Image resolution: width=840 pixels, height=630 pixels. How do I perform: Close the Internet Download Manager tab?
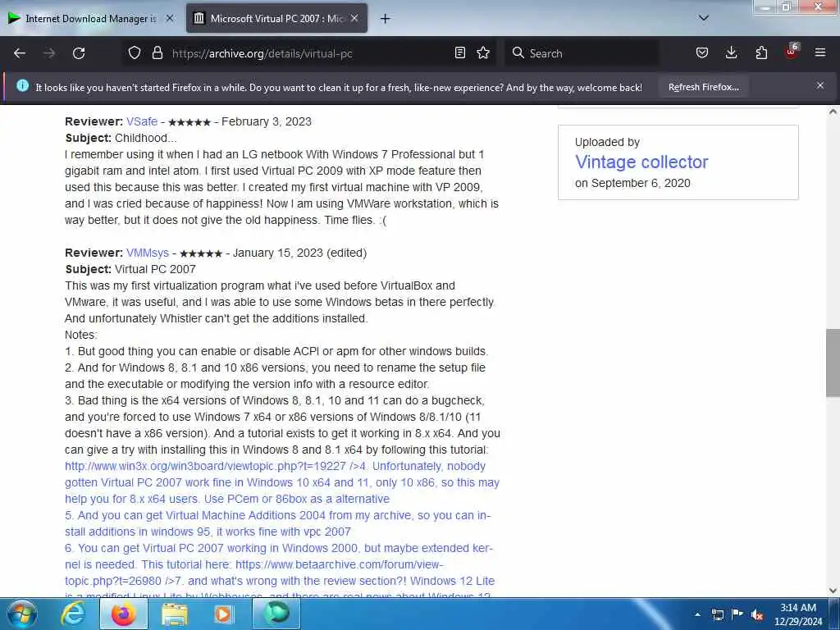click(169, 18)
